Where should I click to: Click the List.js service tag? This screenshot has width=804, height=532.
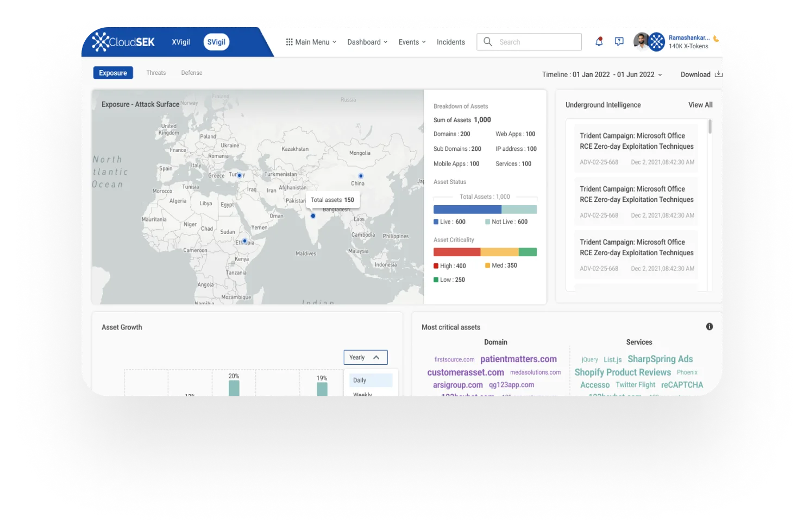(x=612, y=359)
